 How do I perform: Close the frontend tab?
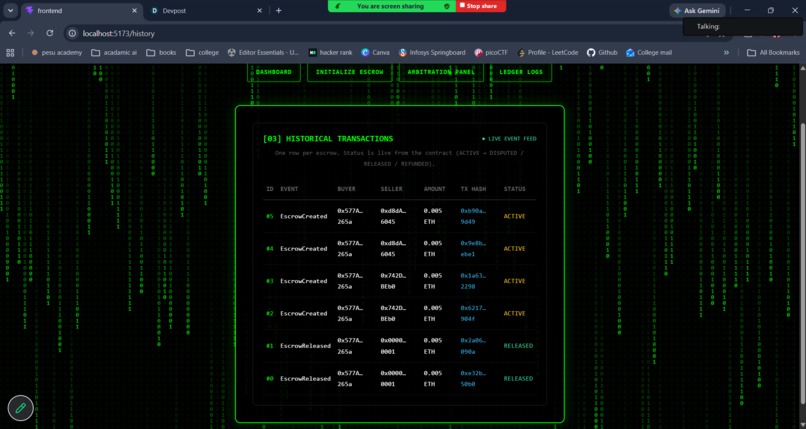[135, 10]
